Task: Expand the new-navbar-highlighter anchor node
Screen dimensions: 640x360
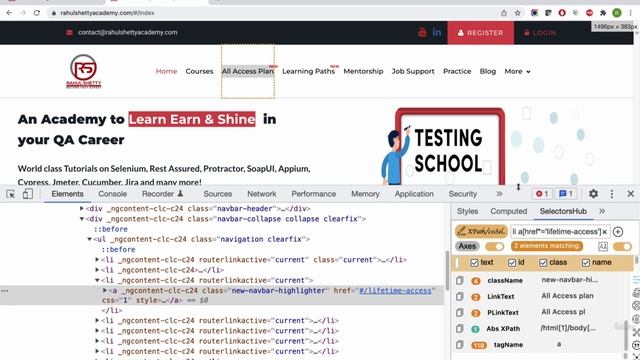Action: tap(105, 290)
